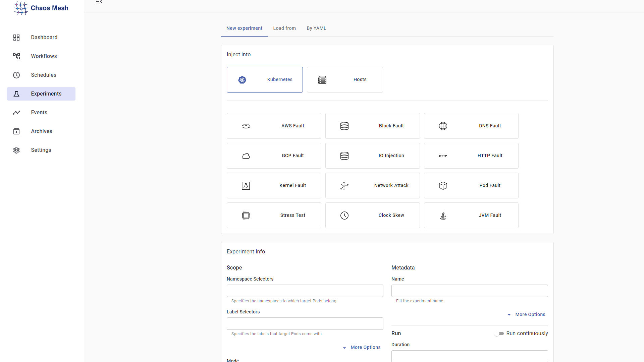Viewport: 644px width, 362px height.
Task: Switch to the Load from tab
Action: pyautogui.click(x=284, y=28)
